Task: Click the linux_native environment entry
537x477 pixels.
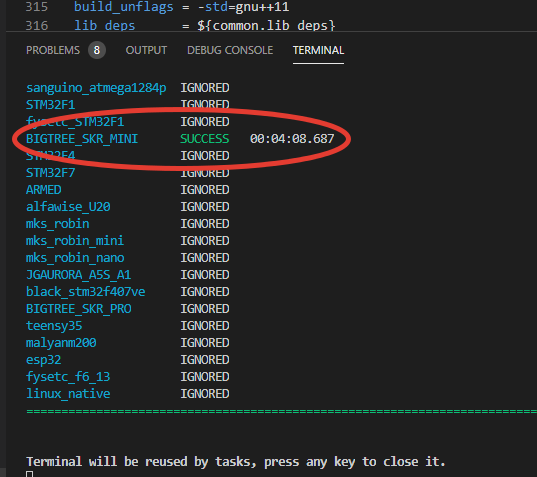Action: point(68,394)
